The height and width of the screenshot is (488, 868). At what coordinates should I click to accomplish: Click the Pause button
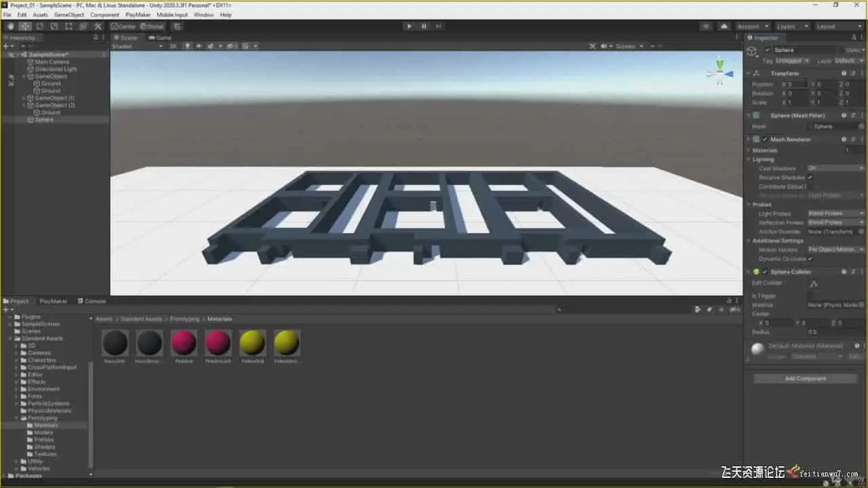[x=424, y=26]
